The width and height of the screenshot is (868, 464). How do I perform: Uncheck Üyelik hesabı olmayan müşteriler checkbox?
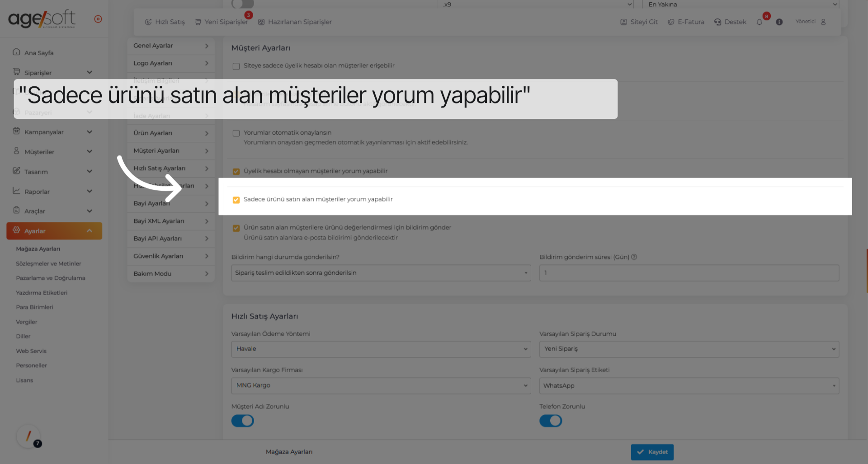pos(236,172)
